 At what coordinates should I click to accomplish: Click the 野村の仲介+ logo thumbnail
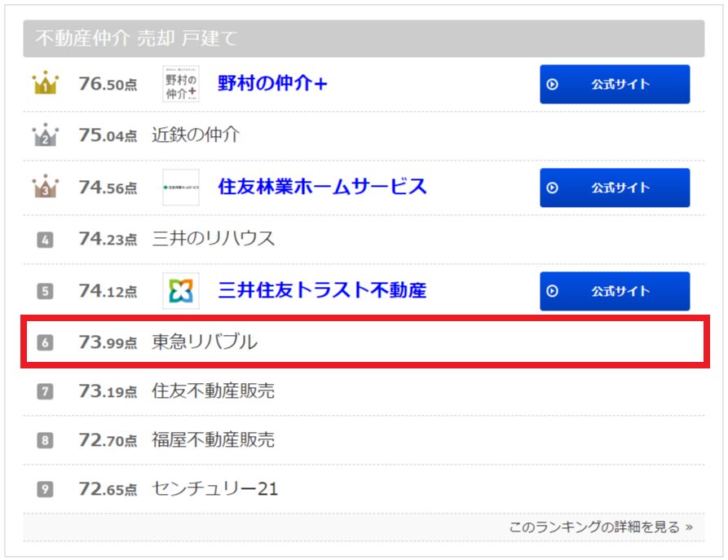pyautogui.click(x=181, y=84)
